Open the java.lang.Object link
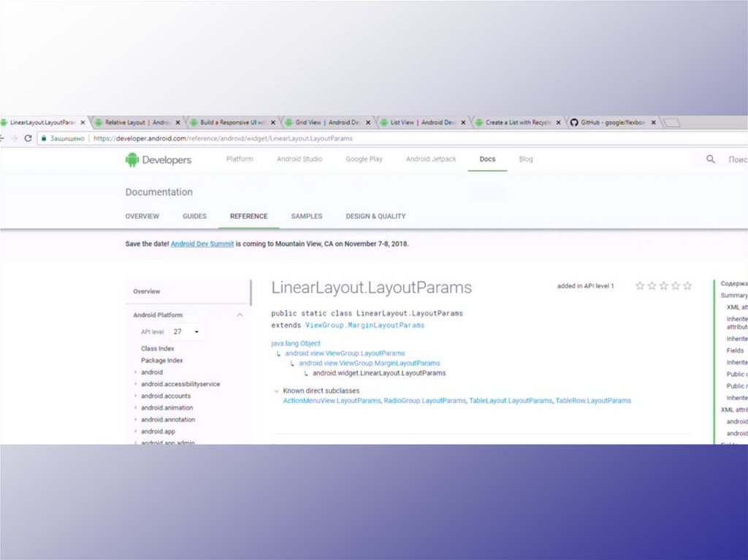This screenshot has width=748, height=560. pyautogui.click(x=296, y=343)
